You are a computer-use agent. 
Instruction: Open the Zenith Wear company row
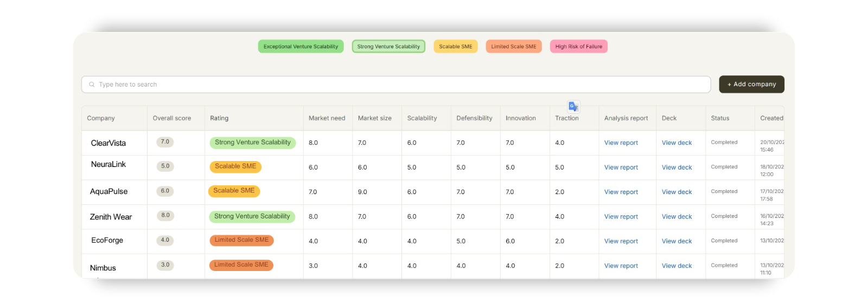[x=111, y=217]
